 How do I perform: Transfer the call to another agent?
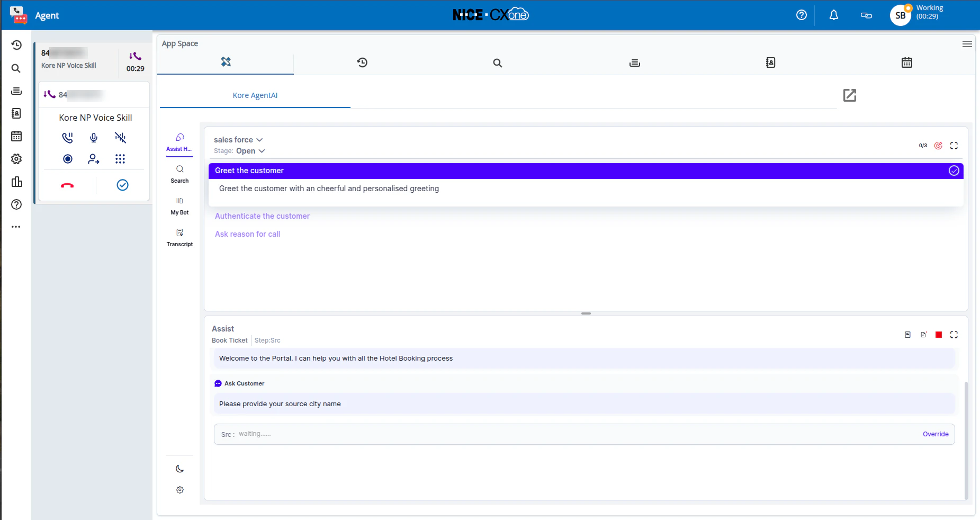(x=94, y=159)
